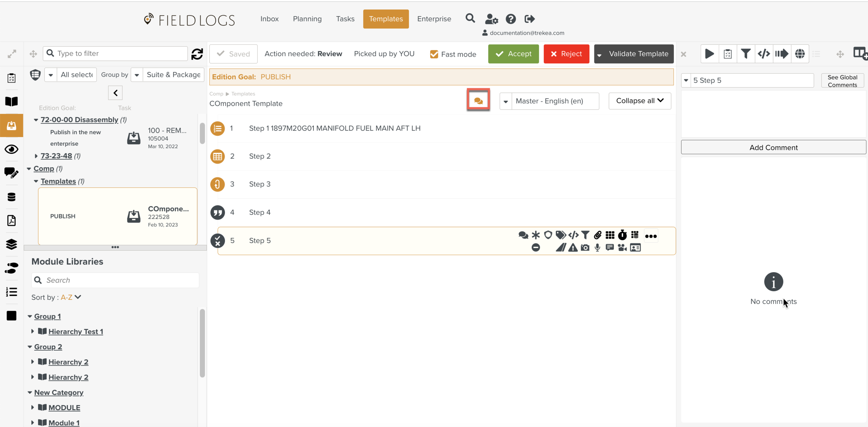Click the play icon in right toolbar
This screenshot has width=868, height=427.
pyautogui.click(x=709, y=54)
